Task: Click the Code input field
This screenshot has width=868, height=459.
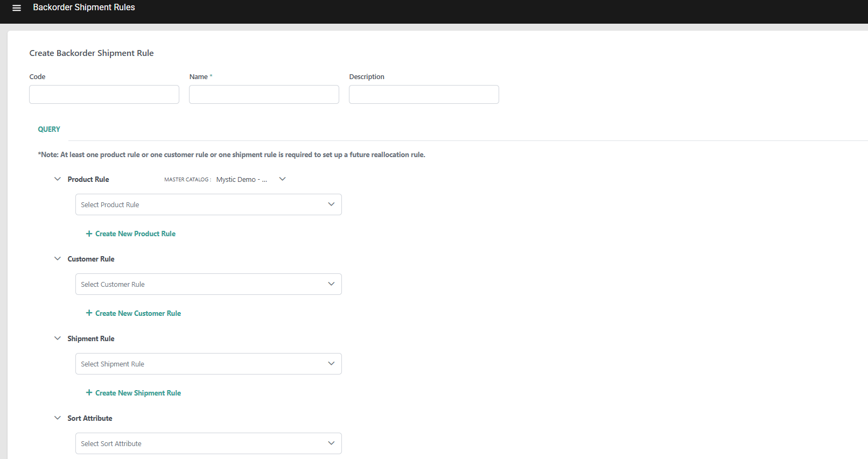Action: (104, 94)
